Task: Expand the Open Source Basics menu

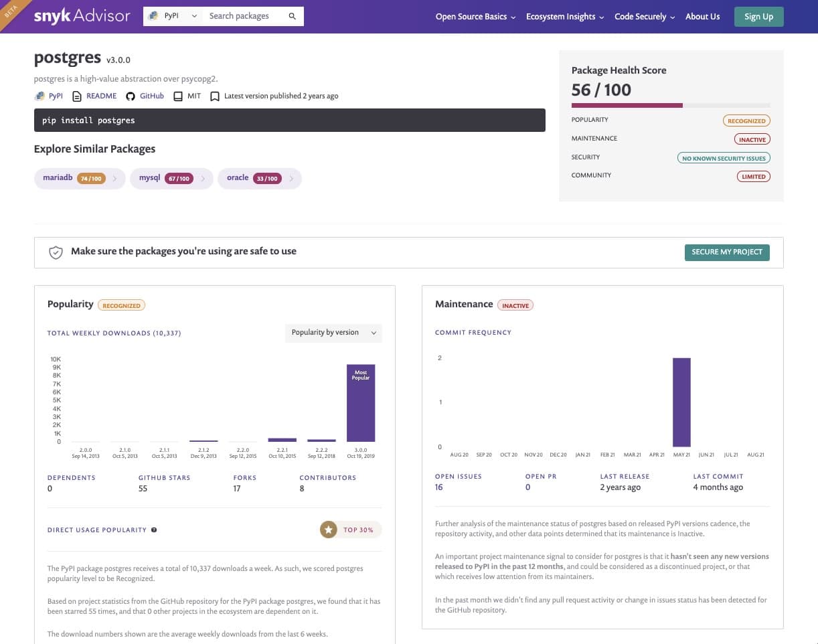Action: click(x=475, y=17)
